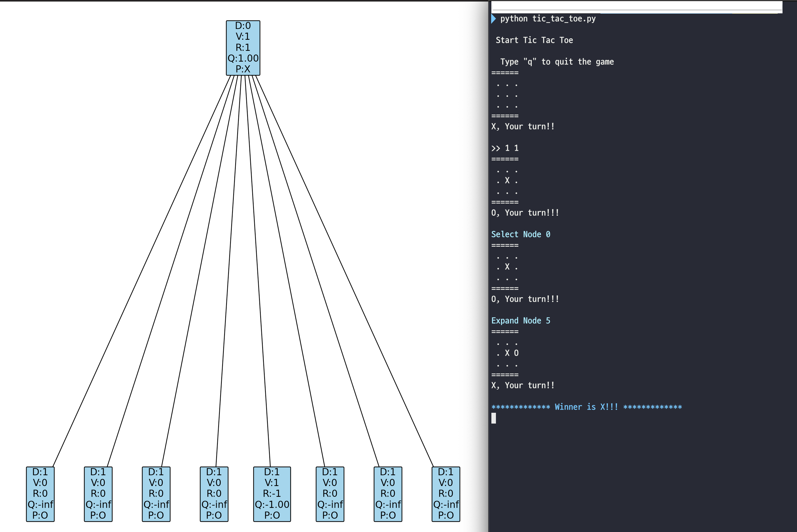The height and width of the screenshot is (532, 797).
Task: Click the child node immediately right of Q:-1.00 node
Action: 330,494
